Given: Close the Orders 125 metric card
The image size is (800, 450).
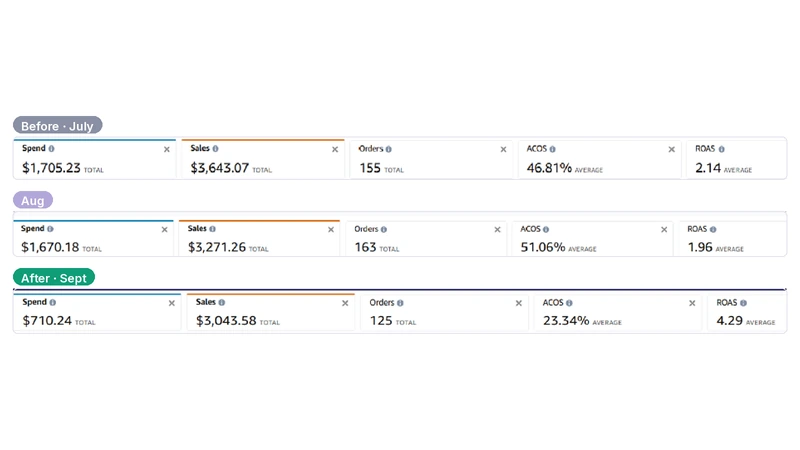Looking at the screenshot, I should point(519,303).
